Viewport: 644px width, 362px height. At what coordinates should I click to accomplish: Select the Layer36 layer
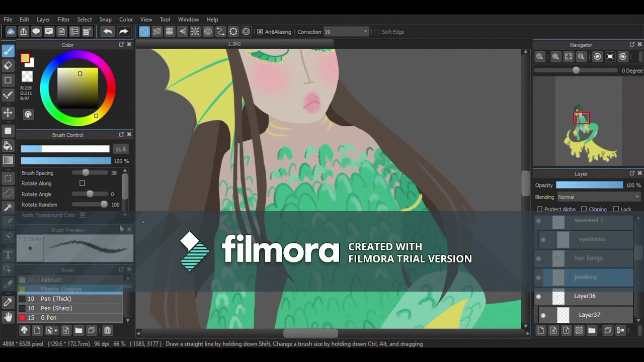click(584, 296)
